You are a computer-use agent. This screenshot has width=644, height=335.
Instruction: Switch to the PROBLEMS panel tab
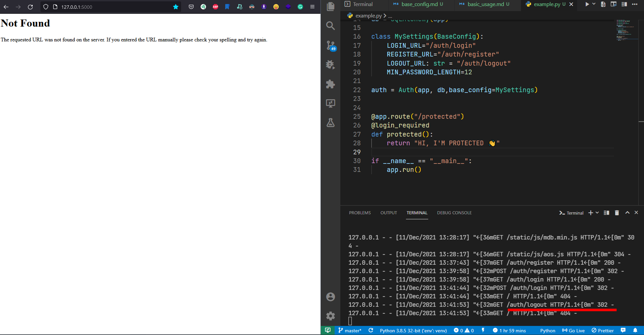point(360,213)
